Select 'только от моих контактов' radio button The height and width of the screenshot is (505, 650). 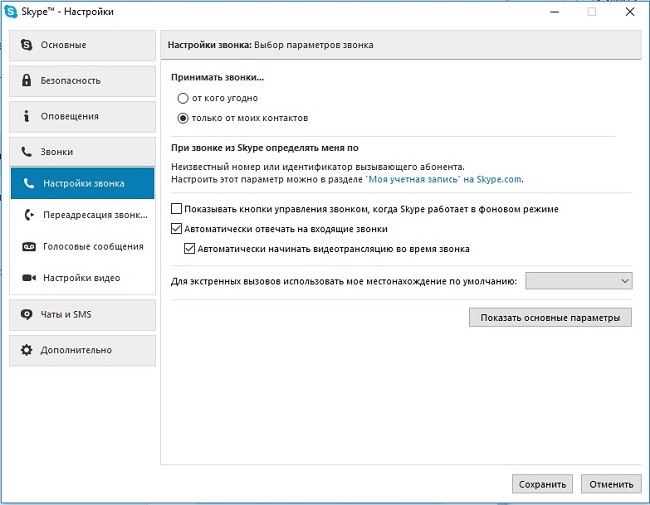[x=183, y=118]
